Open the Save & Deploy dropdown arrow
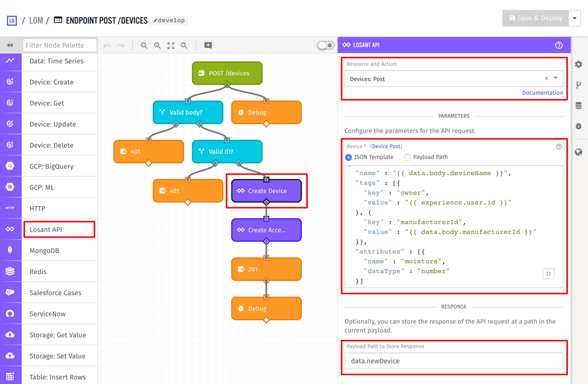 click(x=575, y=18)
